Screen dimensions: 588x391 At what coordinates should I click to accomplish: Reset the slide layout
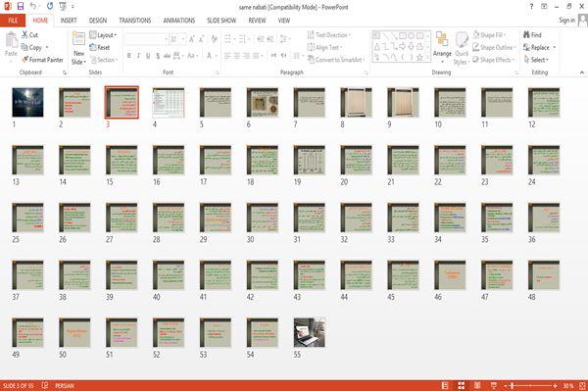coord(100,47)
